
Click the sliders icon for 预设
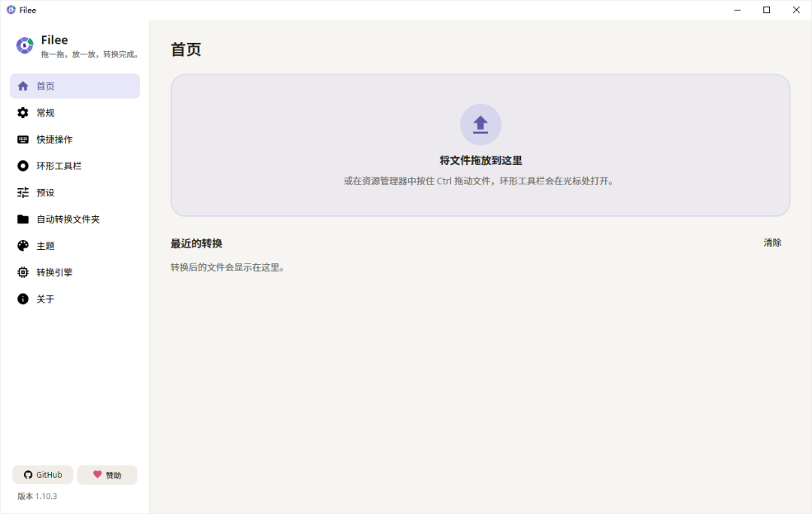tap(23, 192)
